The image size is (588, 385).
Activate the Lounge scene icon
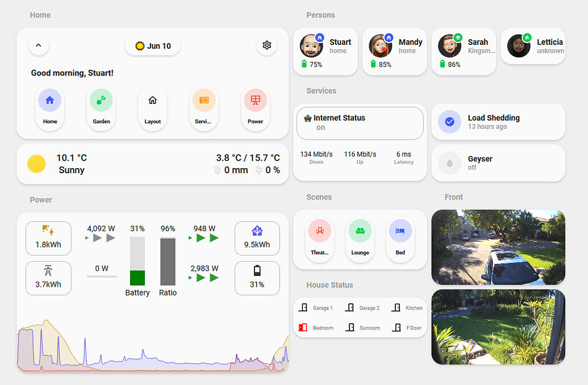360,231
